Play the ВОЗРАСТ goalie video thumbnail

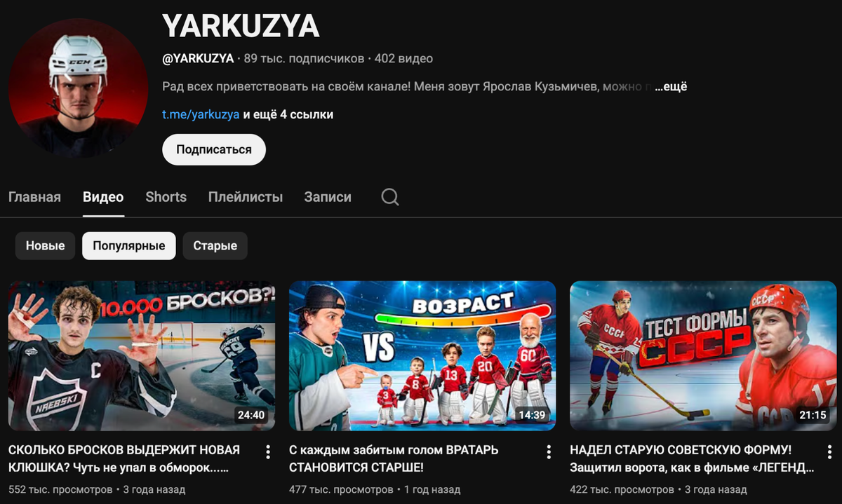[422, 356]
